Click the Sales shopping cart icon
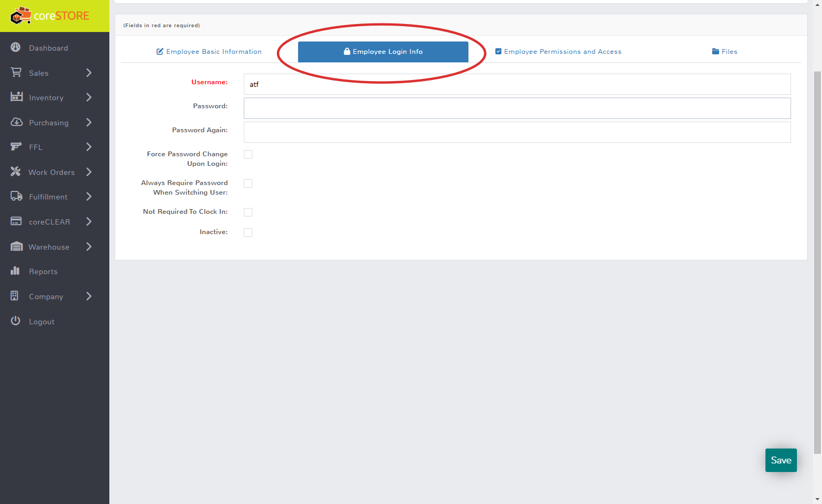The image size is (822, 504). (x=16, y=73)
